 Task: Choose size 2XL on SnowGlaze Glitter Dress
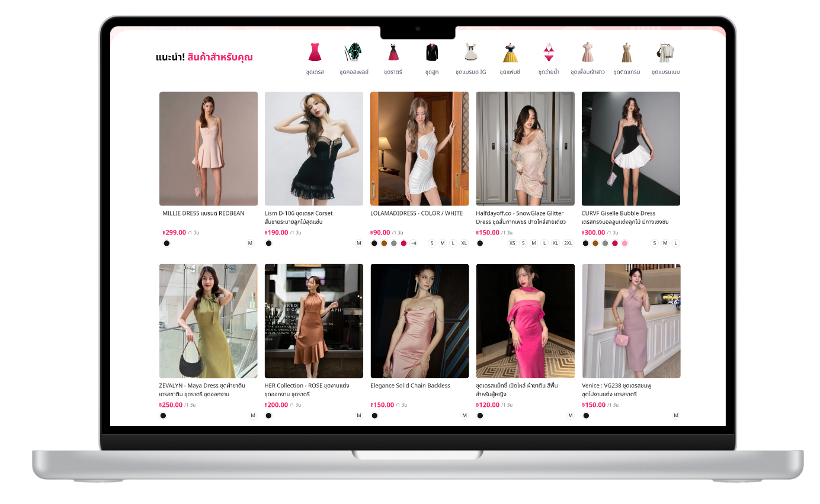point(568,243)
